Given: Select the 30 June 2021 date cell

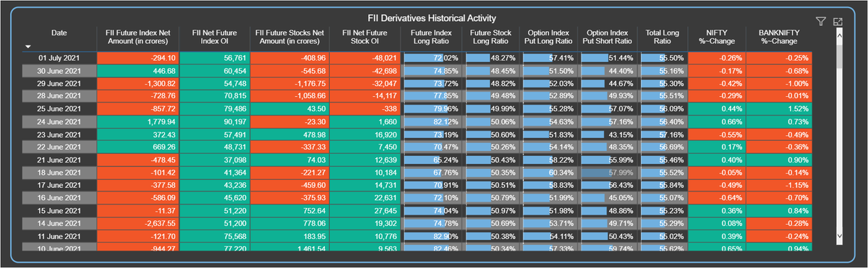Looking at the screenshot, I should (x=59, y=70).
